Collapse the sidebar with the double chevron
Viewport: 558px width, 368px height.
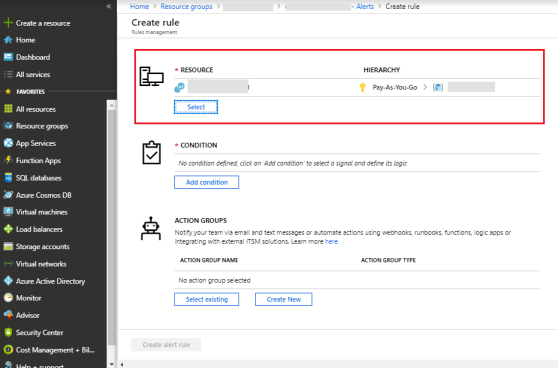tap(109, 6)
